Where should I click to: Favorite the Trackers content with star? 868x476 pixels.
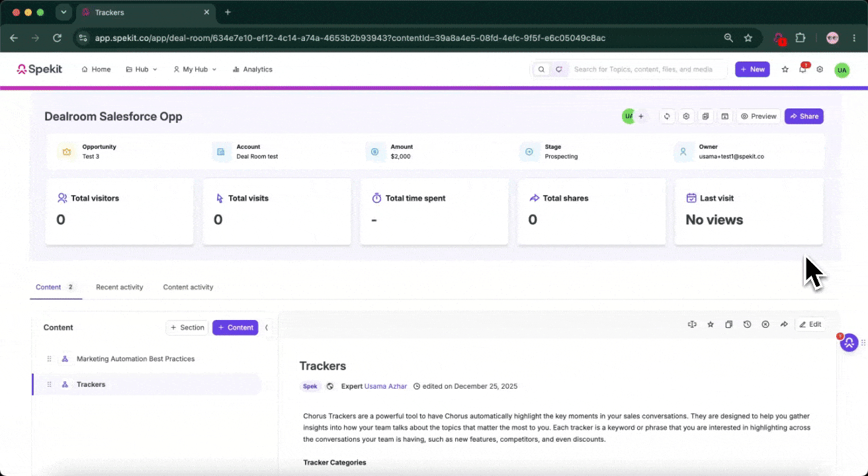711,325
